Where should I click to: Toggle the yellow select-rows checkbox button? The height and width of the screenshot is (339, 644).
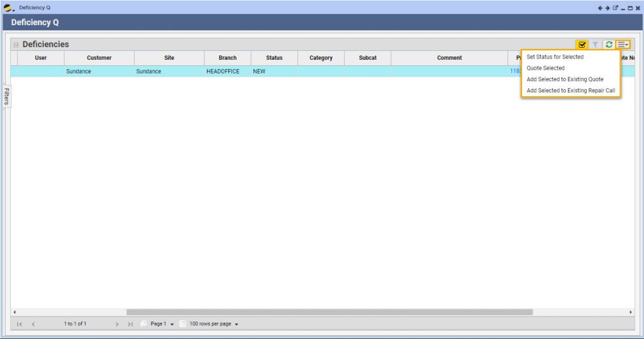click(582, 45)
